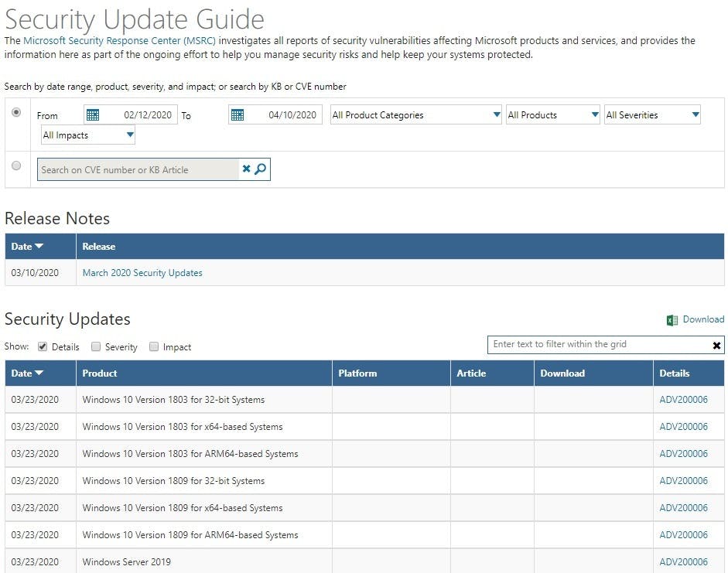This screenshot has height=573, width=728.
Task: Open the All Products dropdown
Action: pyautogui.click(x=553, y=114)
